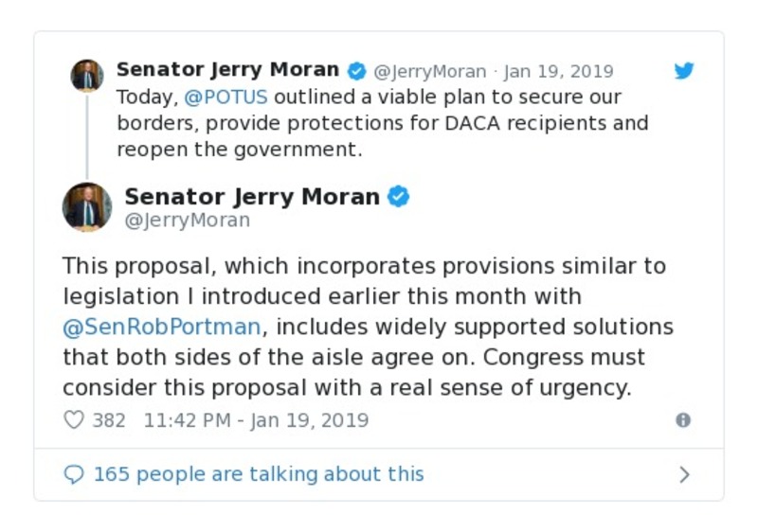This screenshot has height=532, width=758.
Task: Click verified badge beside the large author name
Action: tap(399, 197)
